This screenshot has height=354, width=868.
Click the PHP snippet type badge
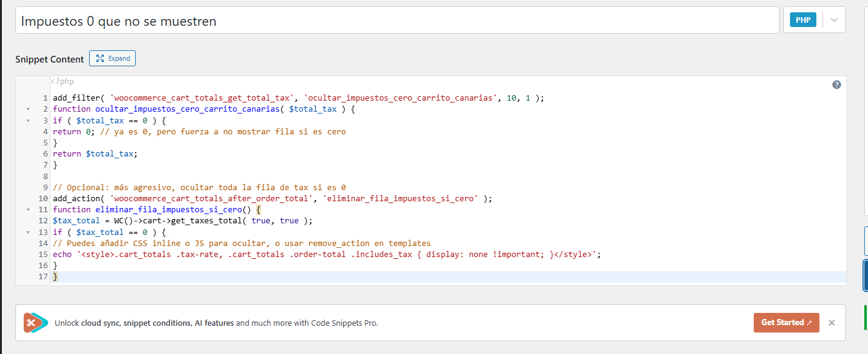(803, 20)
